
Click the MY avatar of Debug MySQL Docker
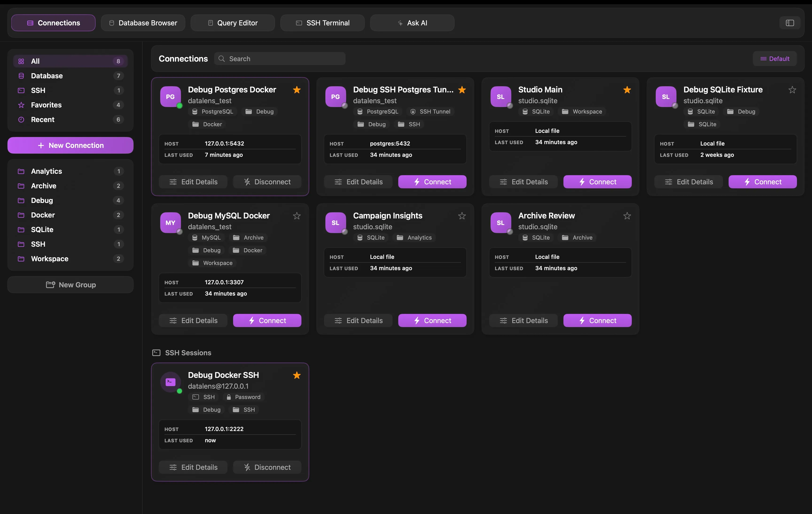(170, 223)
